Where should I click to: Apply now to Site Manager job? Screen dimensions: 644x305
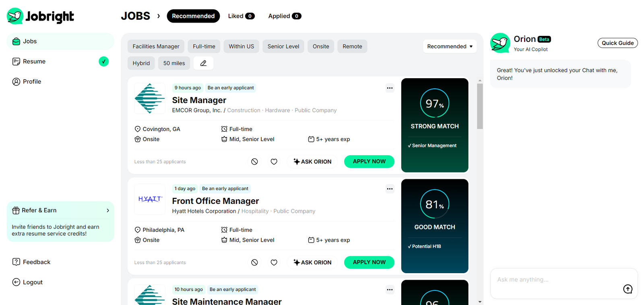(x=369, y=162)
